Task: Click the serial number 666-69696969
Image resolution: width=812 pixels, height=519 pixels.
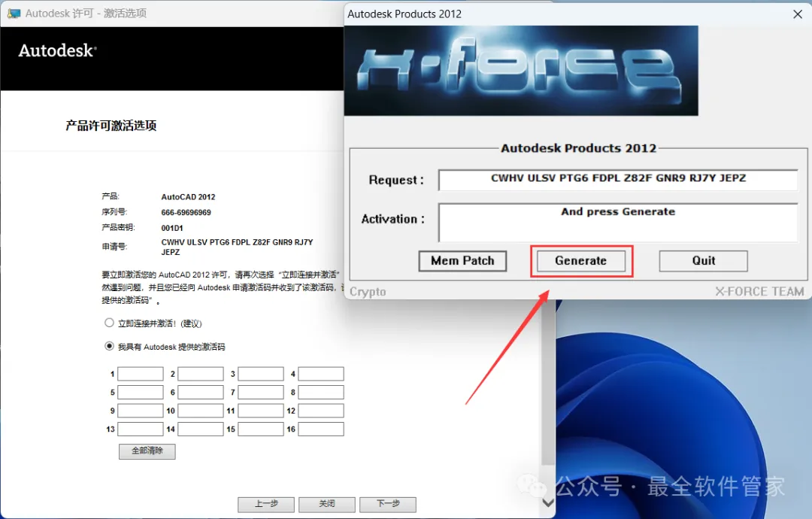Action: (x=186, y=212)
